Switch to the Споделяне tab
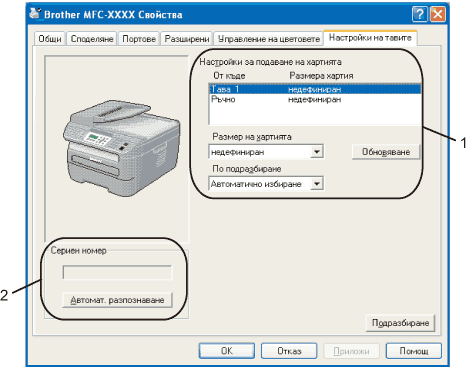The width and height of the screenshot is (468, 367). pos(92,39)
